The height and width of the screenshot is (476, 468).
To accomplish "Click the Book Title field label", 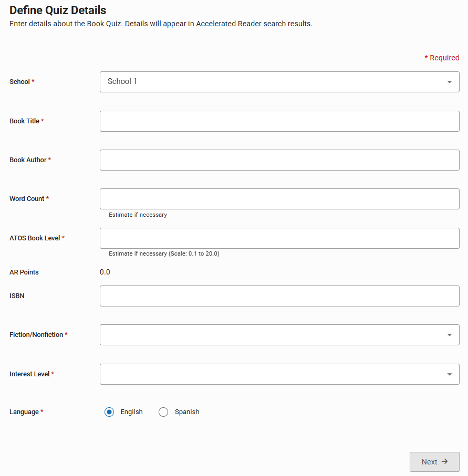I will click(x=25, y=121).
